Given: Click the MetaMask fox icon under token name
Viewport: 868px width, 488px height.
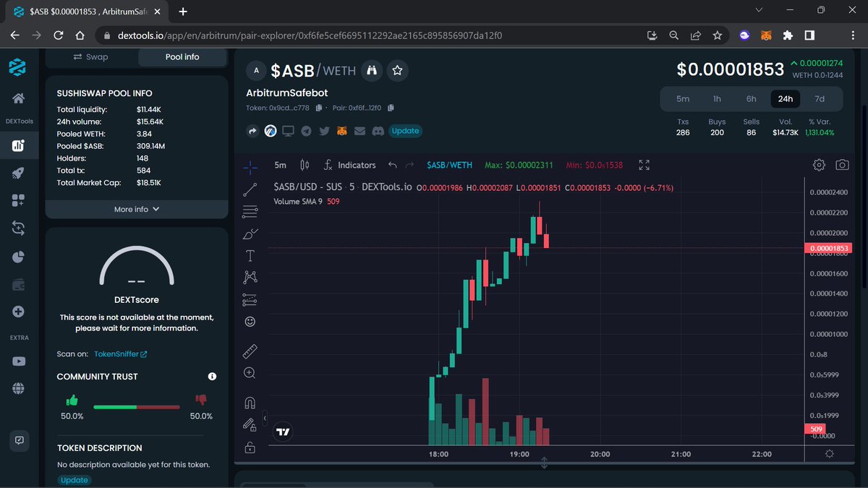Looking at the screenshot, I should tap(342, 131).
